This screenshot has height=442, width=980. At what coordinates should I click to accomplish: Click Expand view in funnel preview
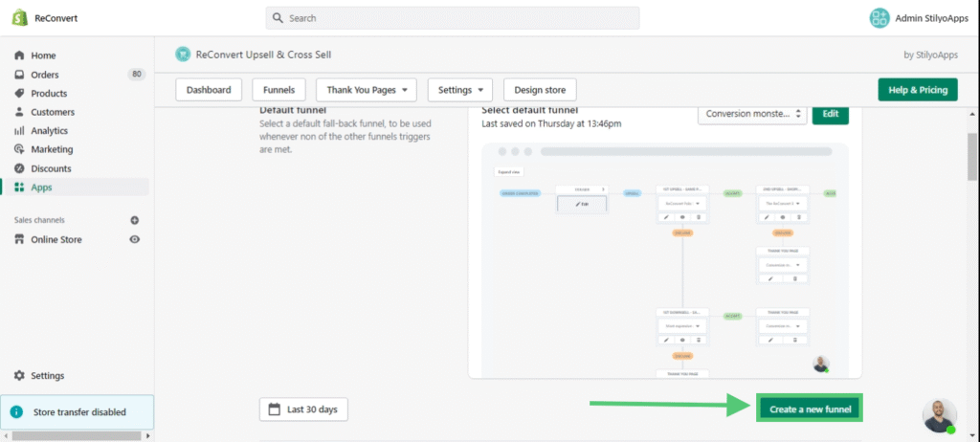(508, 171)
